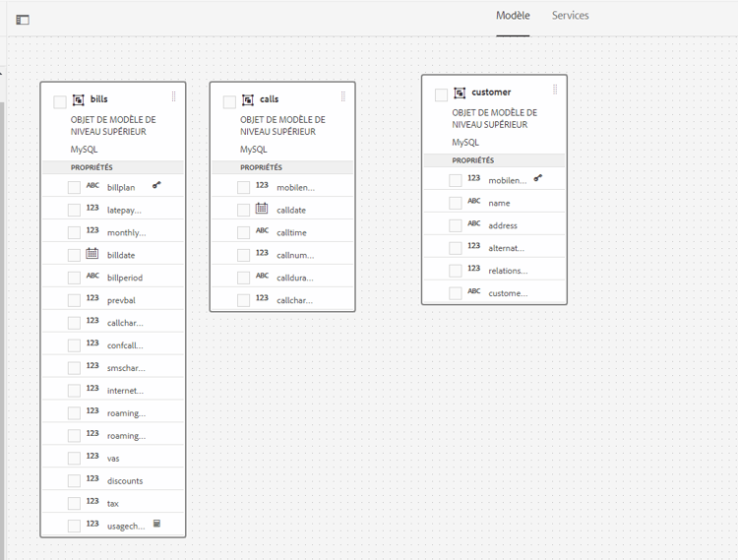
Task: Click the ABC type icon for custome...
Action: click(474, 291)
